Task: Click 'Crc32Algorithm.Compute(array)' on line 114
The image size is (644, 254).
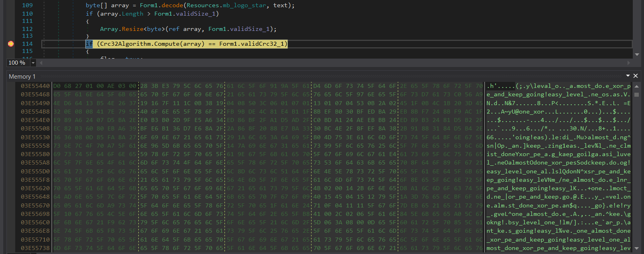Action: (152, 44)
